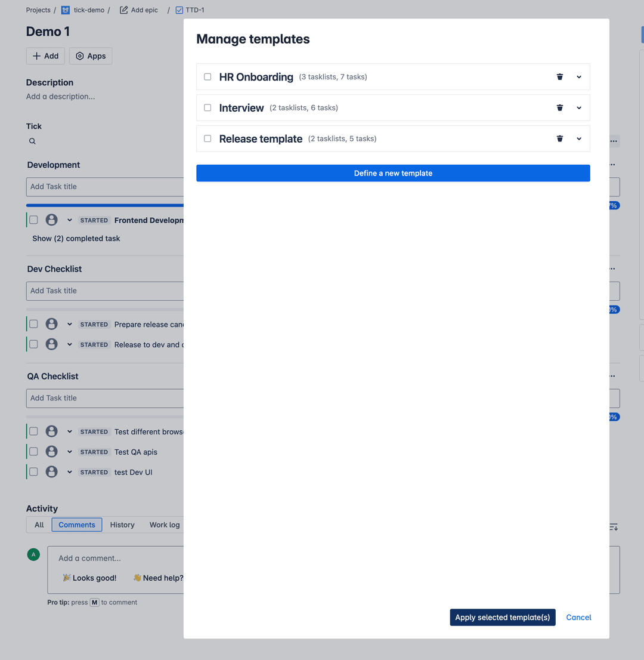This screenshot has height=660, width=644.
Task: Check the Release template checkbox
Action: 208,138
